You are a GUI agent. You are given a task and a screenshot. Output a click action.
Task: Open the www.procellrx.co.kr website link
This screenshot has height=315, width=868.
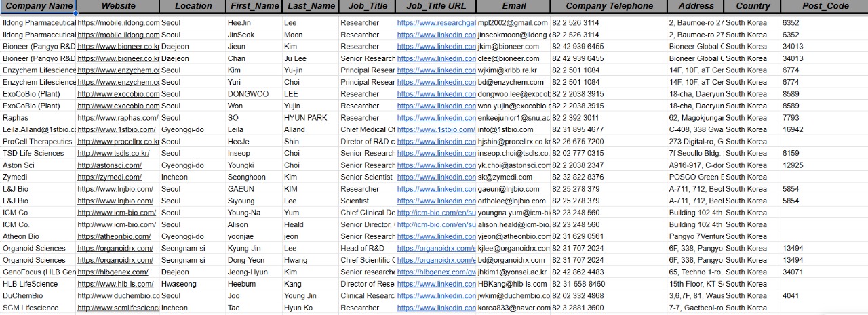pos(119,142)
